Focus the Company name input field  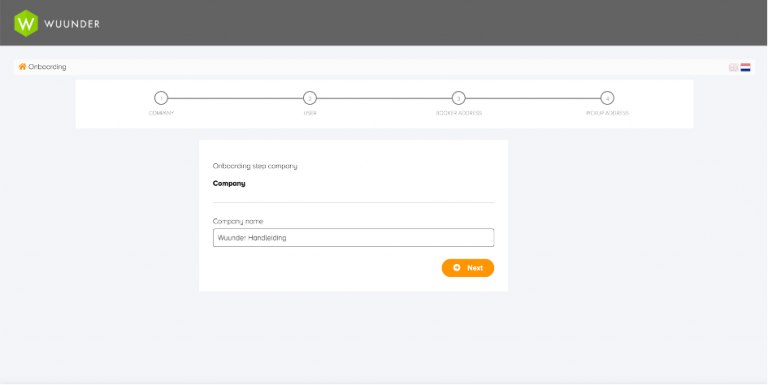tap(354, 238)
